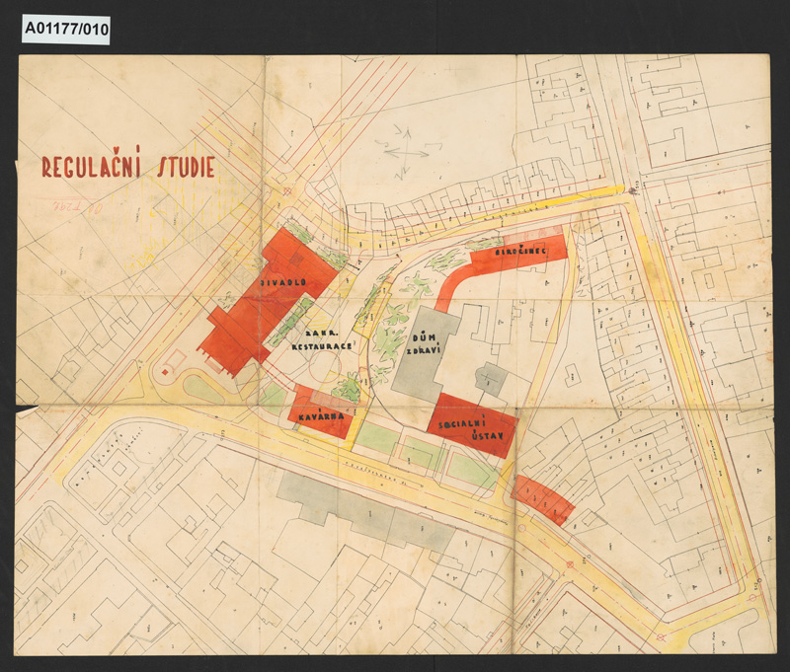Select the red DIVADLO building
This screenshot has width=790, height=672.
267,303
